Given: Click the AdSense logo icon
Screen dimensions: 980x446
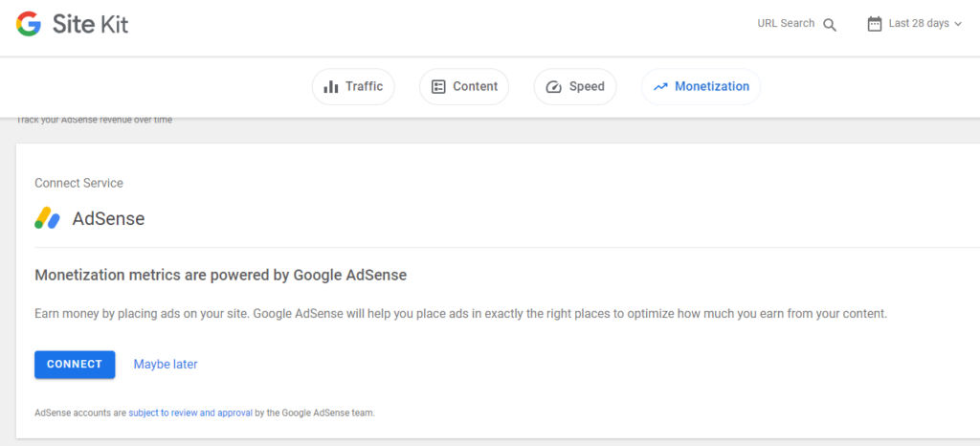Looking at the screenshot, I should [x=48, y=218].
